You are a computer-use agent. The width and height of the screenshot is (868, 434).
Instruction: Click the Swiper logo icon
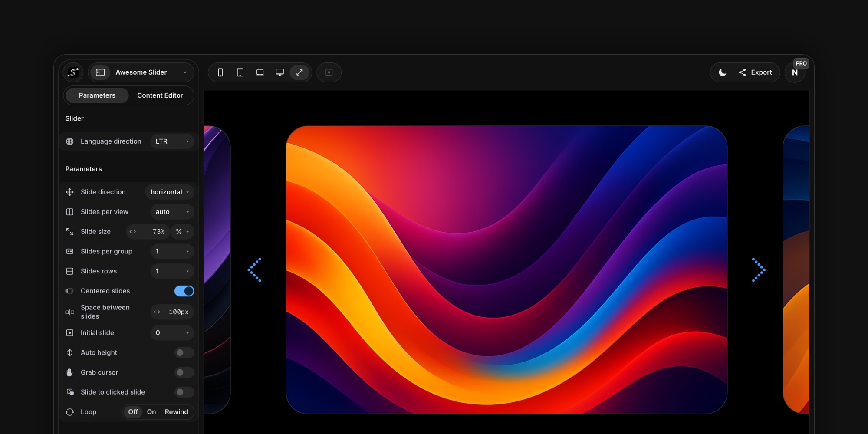(73, 72)
